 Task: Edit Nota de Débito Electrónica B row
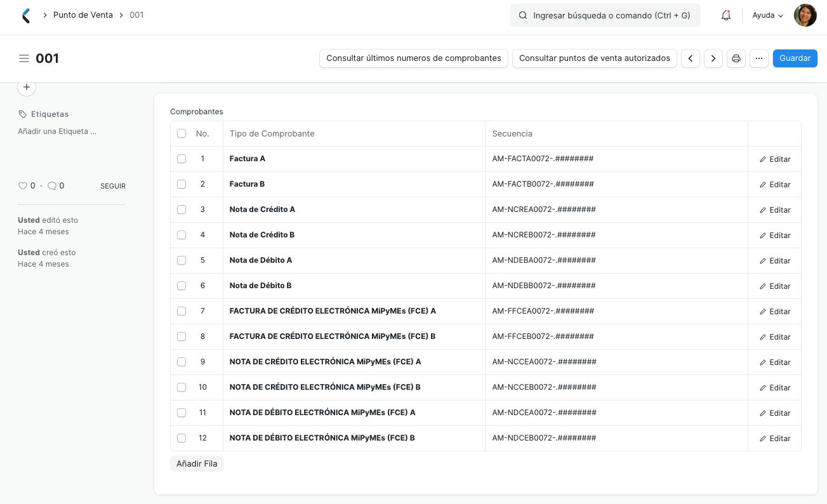pos(775,439)
